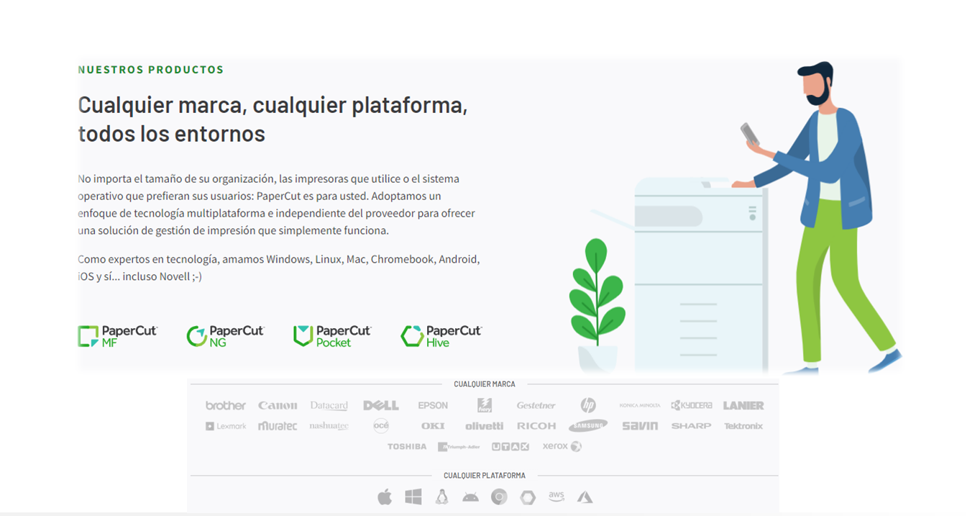
Task: Click the Android robot icon
Action: (x=470, y=497)
